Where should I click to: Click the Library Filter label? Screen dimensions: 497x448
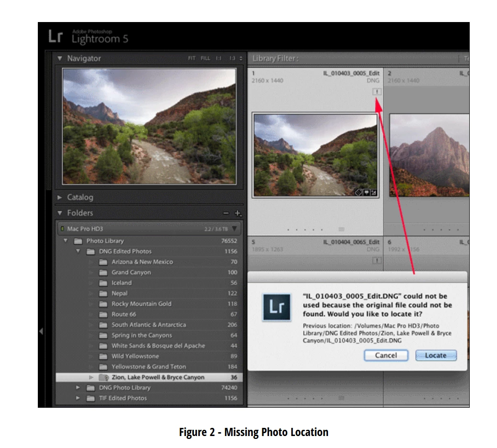pos(275,59)
